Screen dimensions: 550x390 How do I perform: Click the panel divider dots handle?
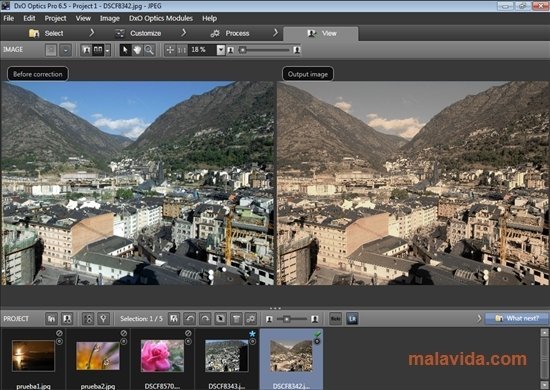tap(275, 308)
